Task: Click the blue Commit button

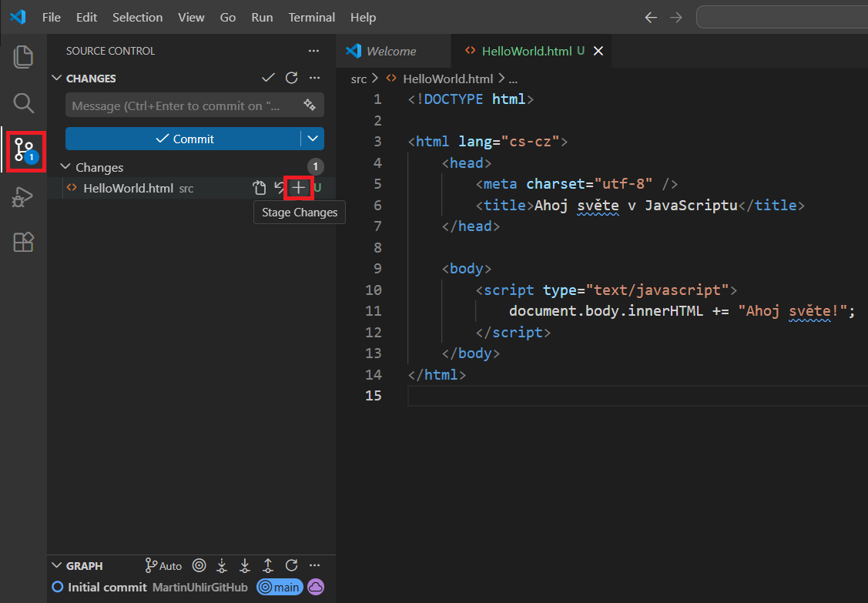Action: pyautogui.click(x=186, y=138)
